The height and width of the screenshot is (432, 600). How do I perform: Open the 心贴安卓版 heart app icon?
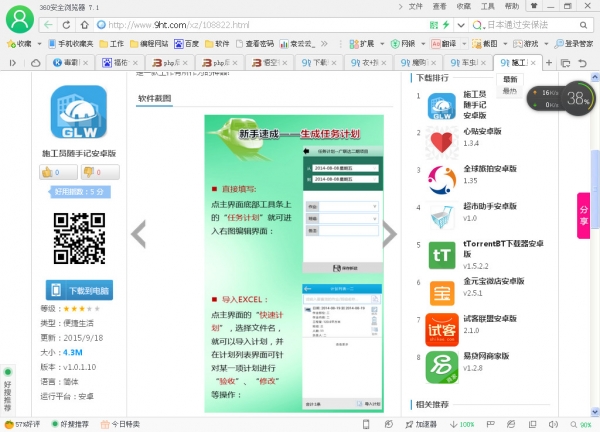click(x=442, y=143)
